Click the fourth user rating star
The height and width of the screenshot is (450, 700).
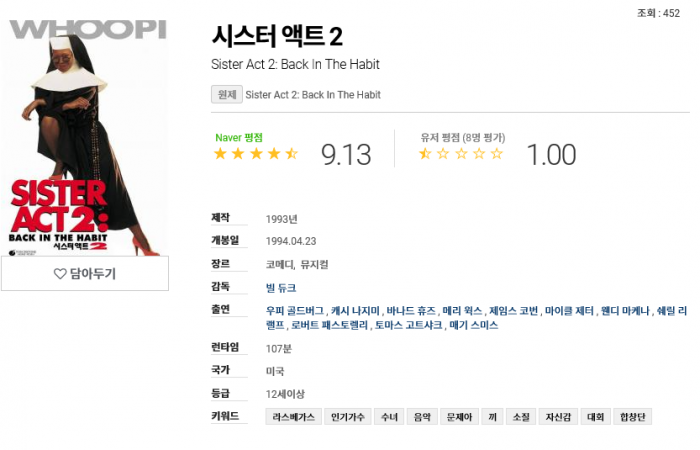point(479,154)
